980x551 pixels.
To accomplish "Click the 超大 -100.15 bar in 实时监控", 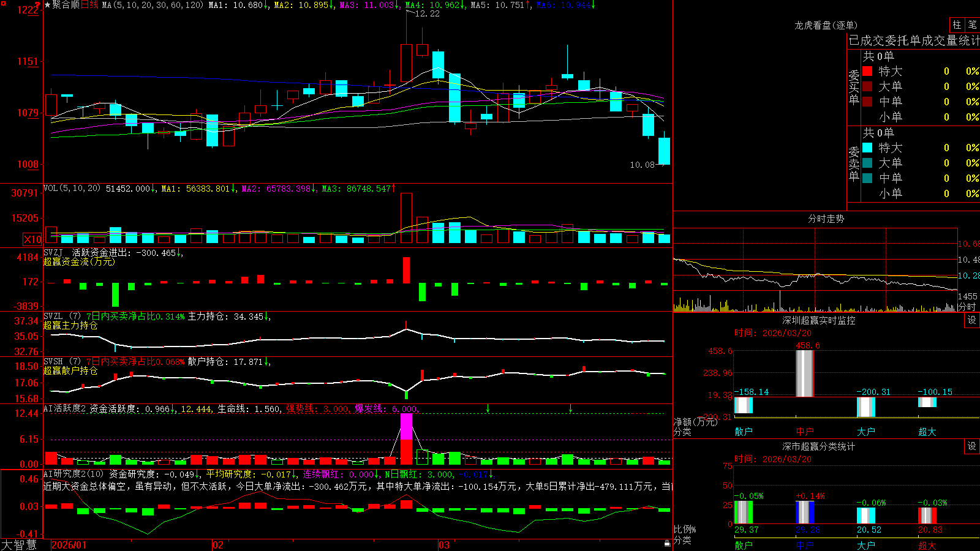I will click(927, 402).
